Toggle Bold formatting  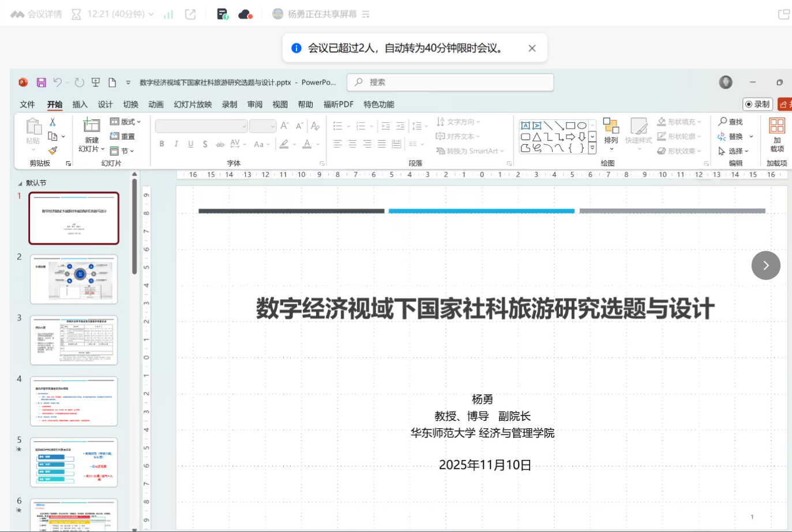coord(162,144)
